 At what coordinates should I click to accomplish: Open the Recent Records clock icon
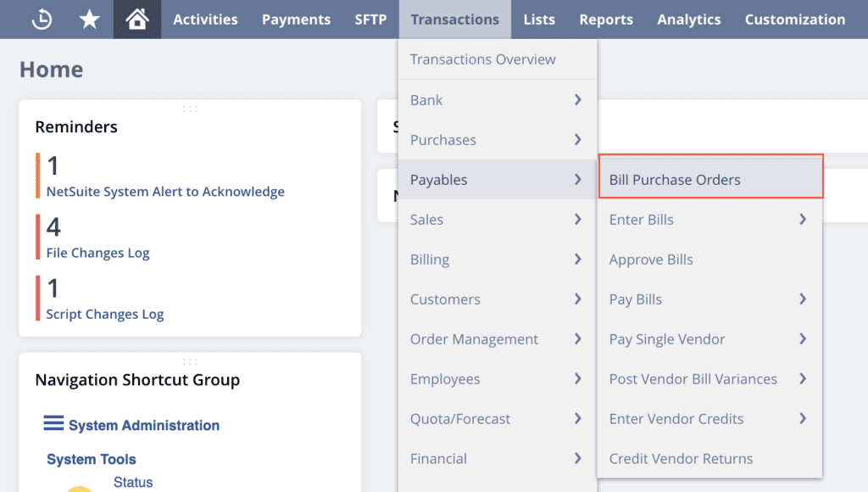41,20
